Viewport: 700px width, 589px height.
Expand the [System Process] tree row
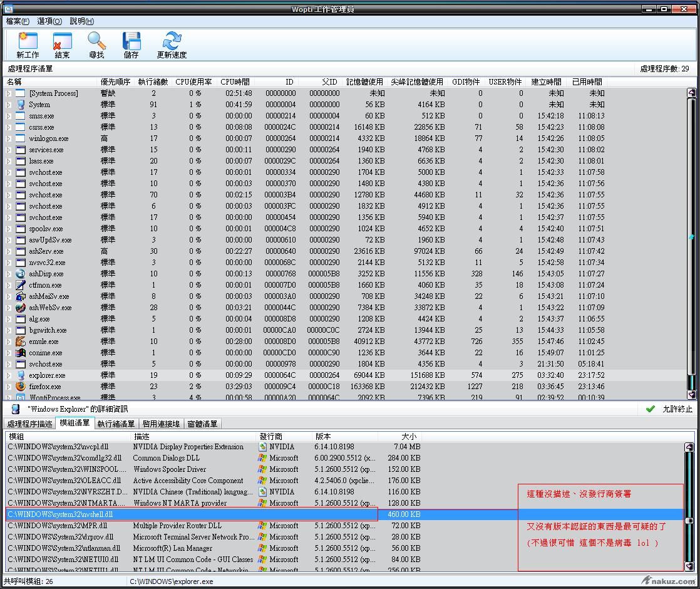9,93
